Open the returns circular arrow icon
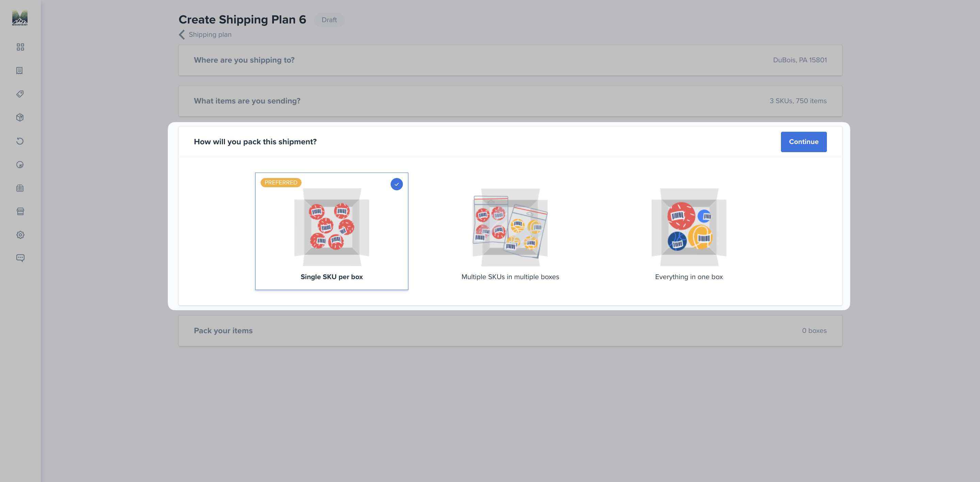980x482 pixels. coord(20,141)
